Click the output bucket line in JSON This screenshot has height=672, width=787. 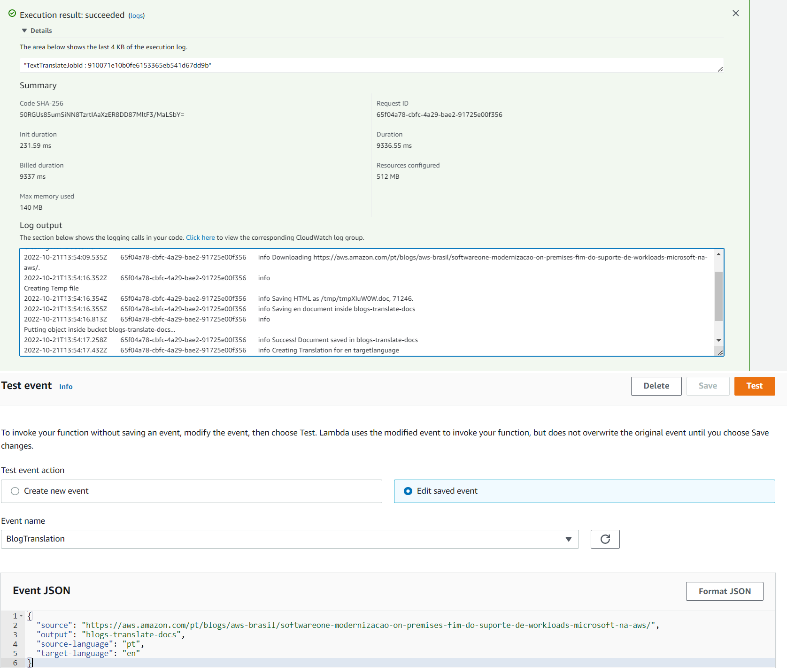110,634
